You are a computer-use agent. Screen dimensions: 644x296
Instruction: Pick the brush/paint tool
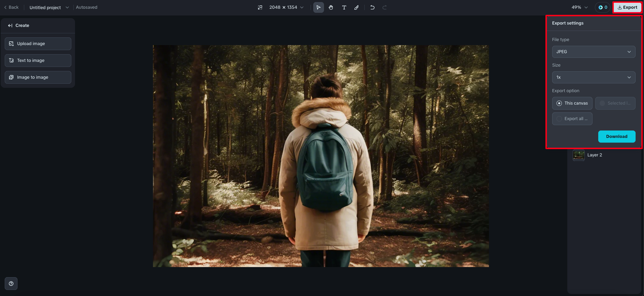pyautogui.click(x=356, y=7)
